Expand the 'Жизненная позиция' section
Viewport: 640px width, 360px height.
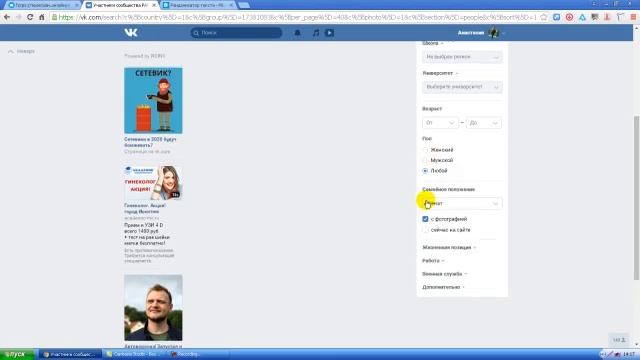click(449, 247)
